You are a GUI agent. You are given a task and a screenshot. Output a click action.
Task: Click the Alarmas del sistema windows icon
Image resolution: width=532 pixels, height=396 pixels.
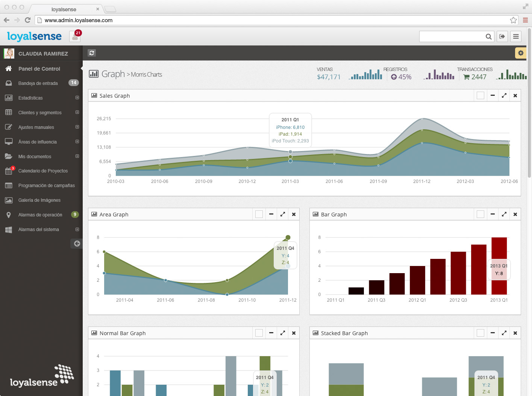pos(9,230)
